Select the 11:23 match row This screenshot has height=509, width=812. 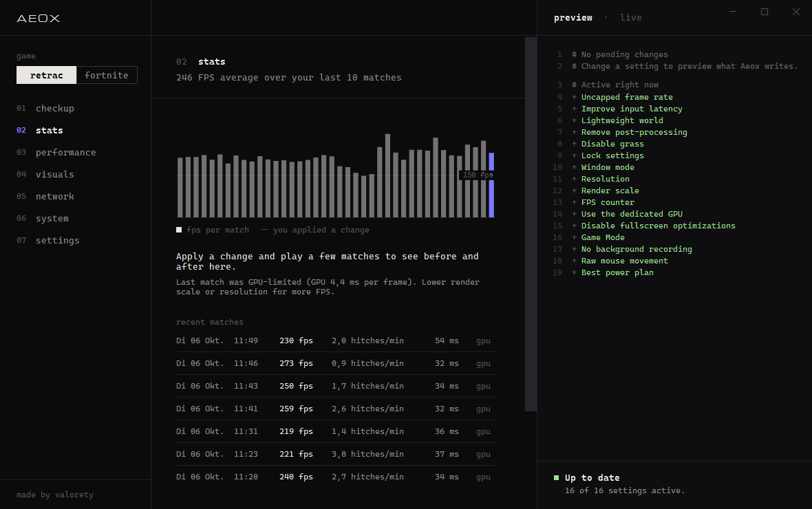click(336, 454)
